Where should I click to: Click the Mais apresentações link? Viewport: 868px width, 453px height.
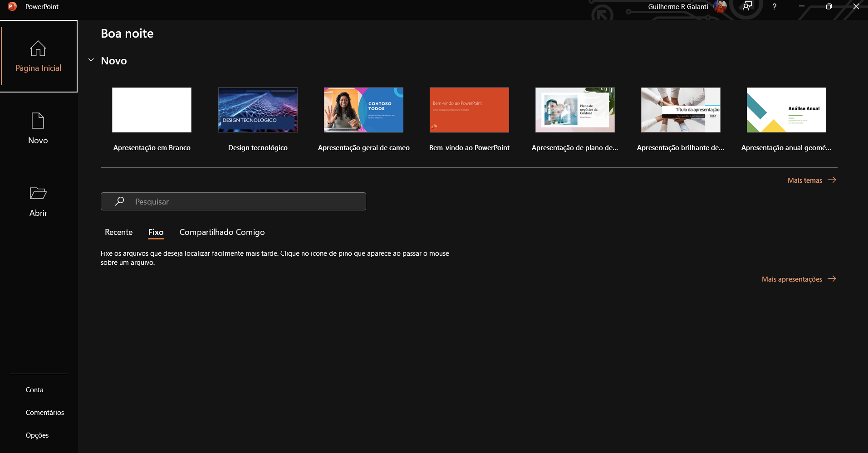pos(792,279)
